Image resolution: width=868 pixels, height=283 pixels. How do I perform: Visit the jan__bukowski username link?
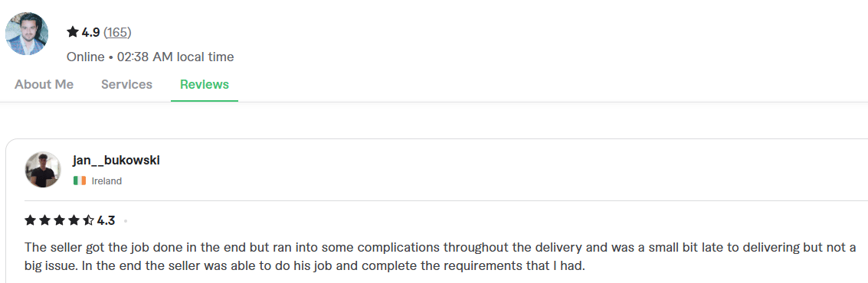(x=116, y=161)
